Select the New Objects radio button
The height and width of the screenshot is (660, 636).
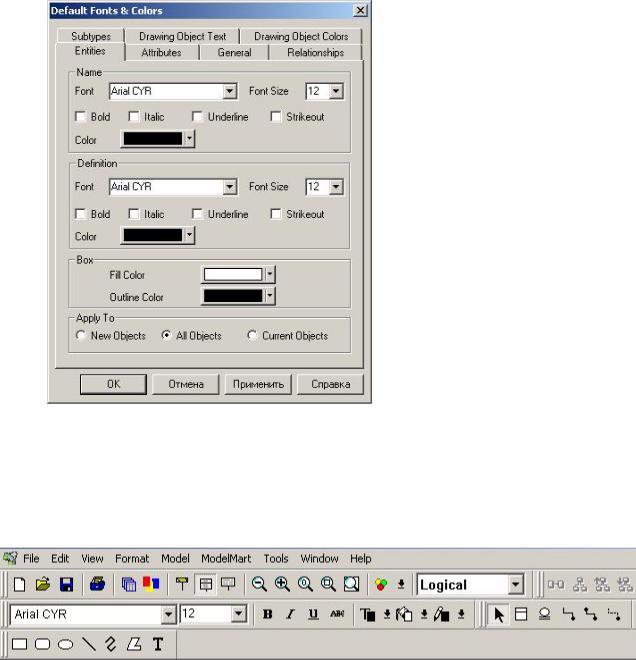click(x=80, y=335)
